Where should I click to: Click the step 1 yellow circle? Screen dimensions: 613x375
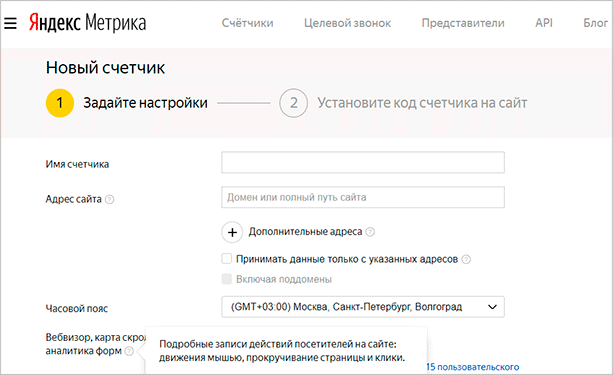[x=60, y=103]
